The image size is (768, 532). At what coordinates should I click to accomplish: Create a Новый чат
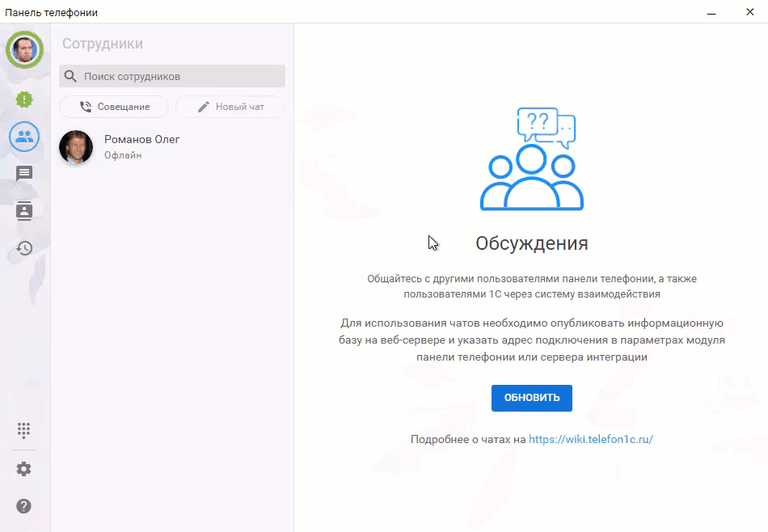230,106
